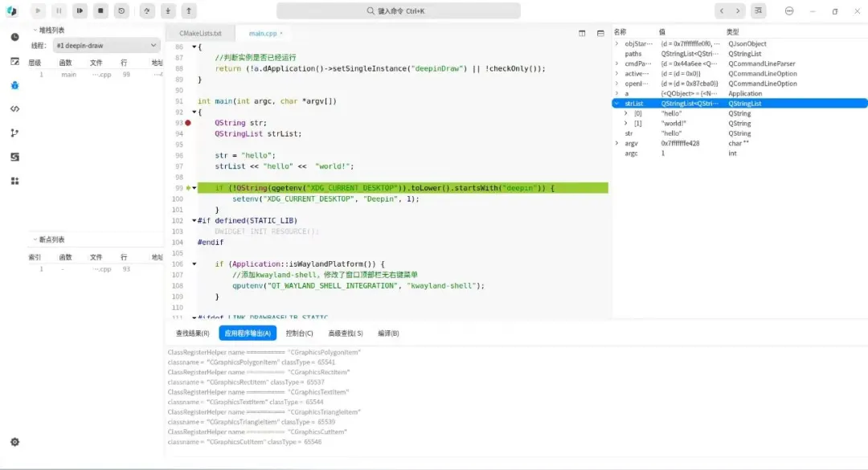
Task: Expand the openI variable
Action: tap(616, 84)
